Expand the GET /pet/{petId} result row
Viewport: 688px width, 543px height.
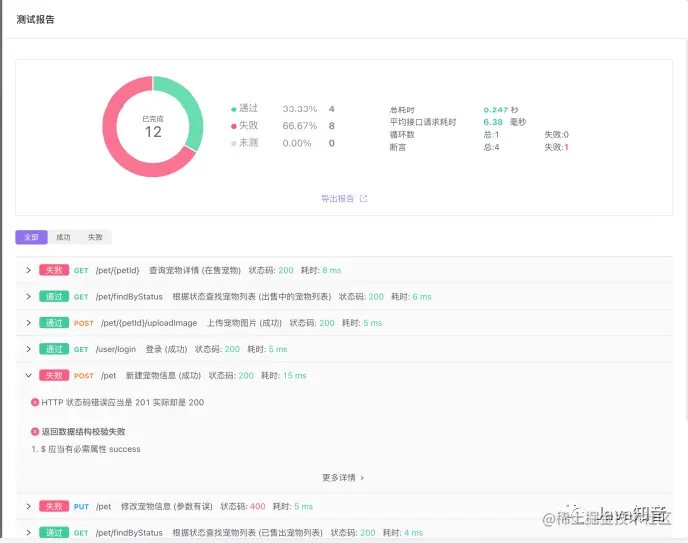coord(29,270)
